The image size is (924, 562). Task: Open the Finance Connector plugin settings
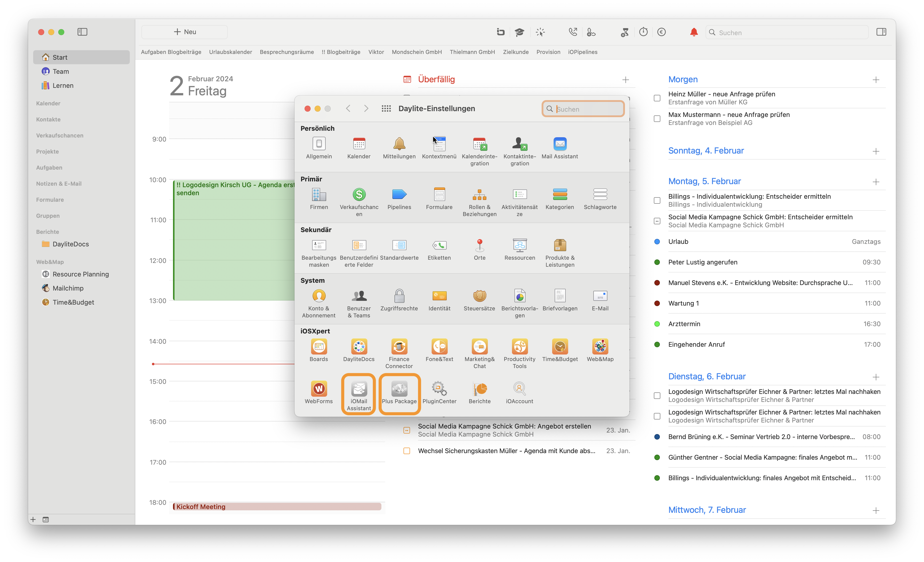click(399, 354)
